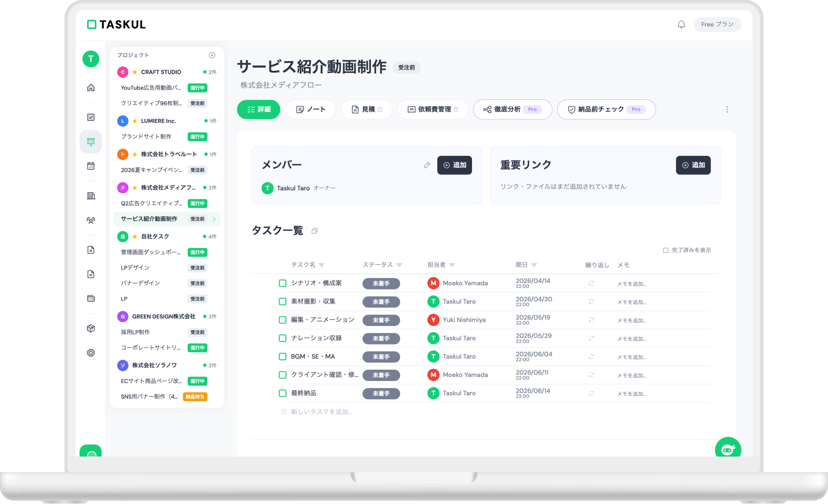Viewport: 828px width, 504px height.
Task: Click the 追加 button in メンバー card
Action: (x=454, y=165)
